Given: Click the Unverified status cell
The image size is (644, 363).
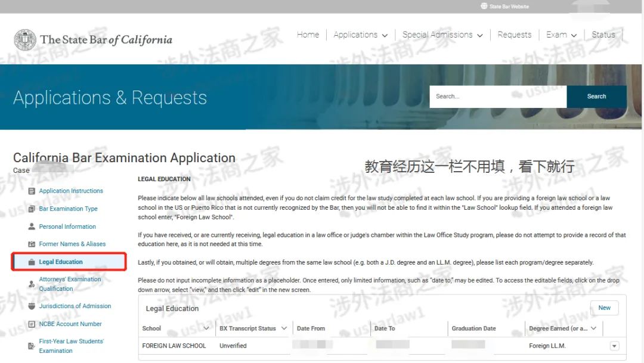Looking at the screenshot, I should (x=233, y=346).
